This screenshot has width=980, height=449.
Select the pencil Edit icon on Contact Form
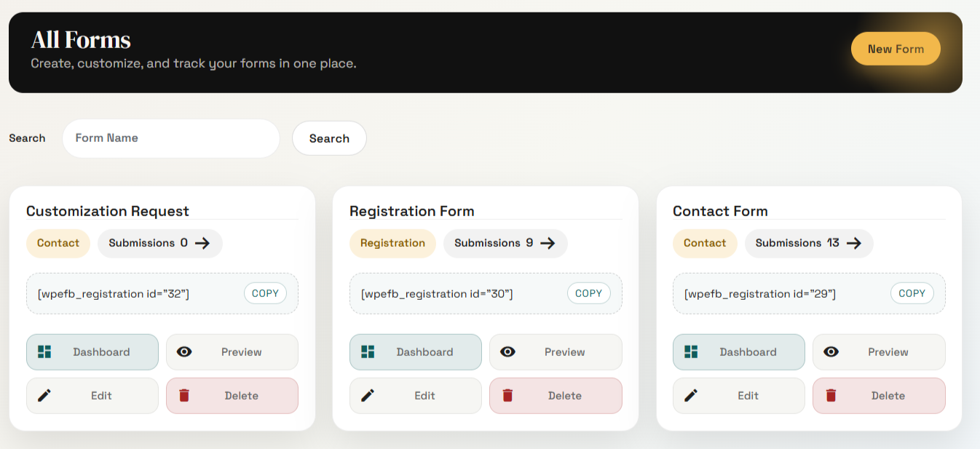point(690,395)
